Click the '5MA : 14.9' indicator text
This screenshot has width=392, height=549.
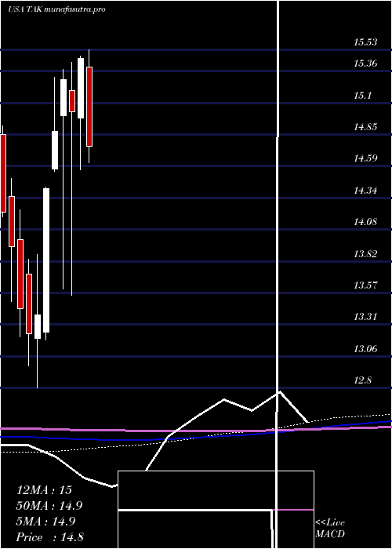click(45, 522)
